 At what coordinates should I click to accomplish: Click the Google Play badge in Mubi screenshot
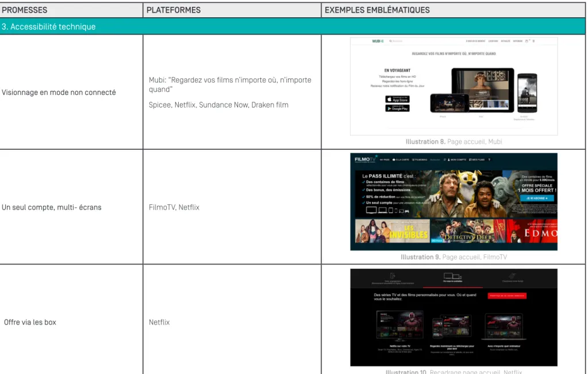(397, 108)
